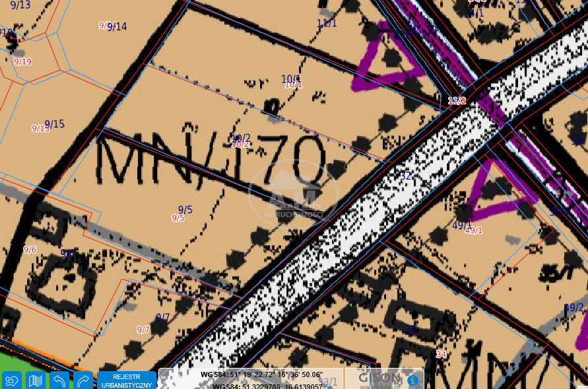Select parcel 49/1 on the map

(462, 226)
